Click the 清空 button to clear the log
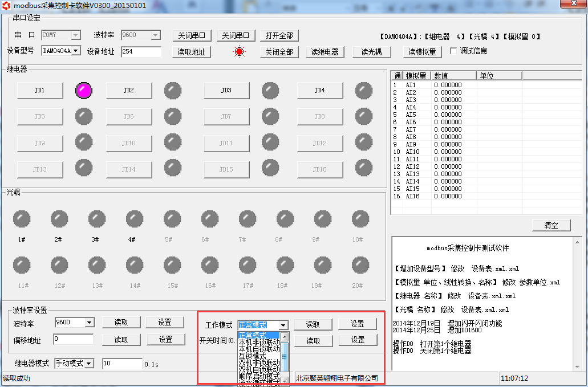588x387 pixels. pyautogui.click(x=551, y=225)
